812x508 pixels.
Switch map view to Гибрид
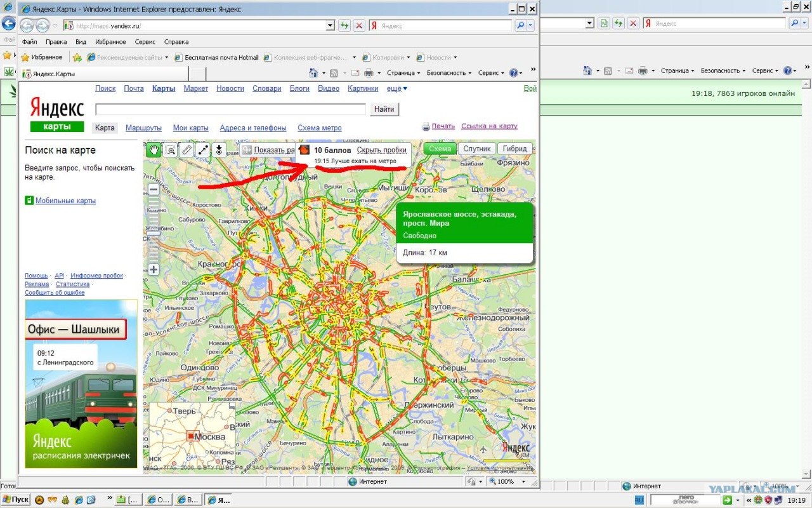click(x=514, y=149)
